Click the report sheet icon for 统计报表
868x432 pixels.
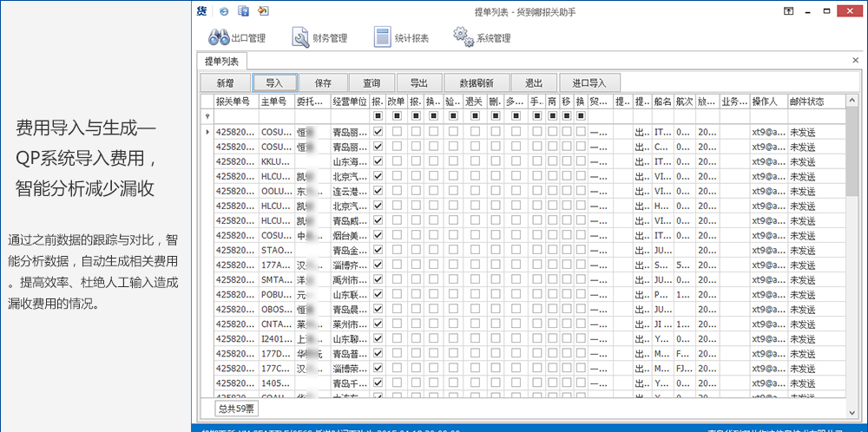point(383,37)
